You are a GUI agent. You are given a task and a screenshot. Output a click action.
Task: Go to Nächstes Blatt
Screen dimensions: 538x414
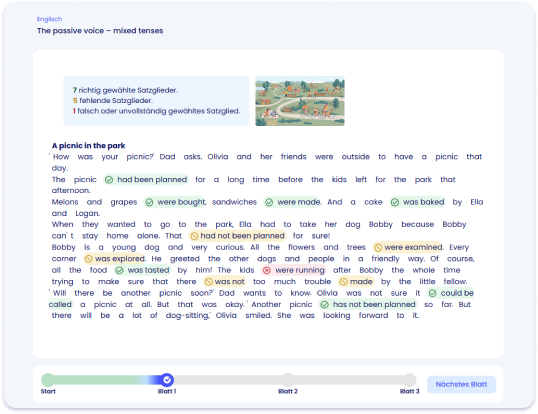(x=461, y=384)
